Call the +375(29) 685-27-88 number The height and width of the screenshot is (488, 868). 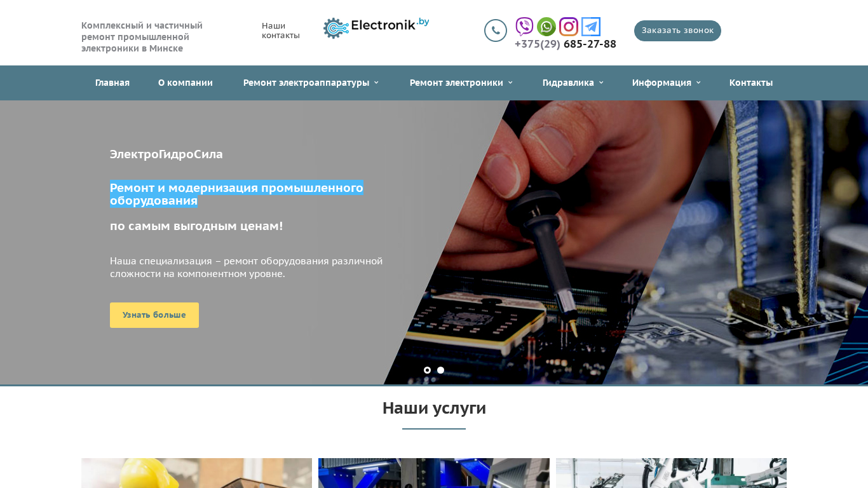point(566,44)
